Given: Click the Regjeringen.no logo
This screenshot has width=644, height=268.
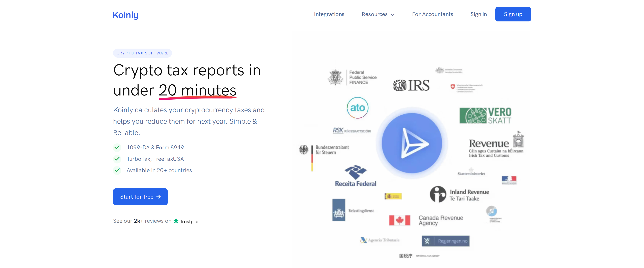Looking at the screenshot, I should pos(445,241).
